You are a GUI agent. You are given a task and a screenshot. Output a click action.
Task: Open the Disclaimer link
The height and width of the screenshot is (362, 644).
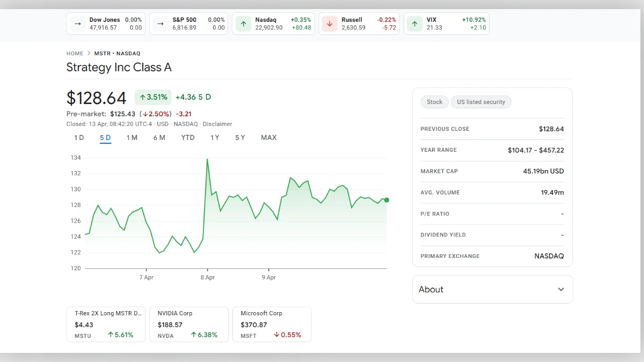tap(217, 124)
